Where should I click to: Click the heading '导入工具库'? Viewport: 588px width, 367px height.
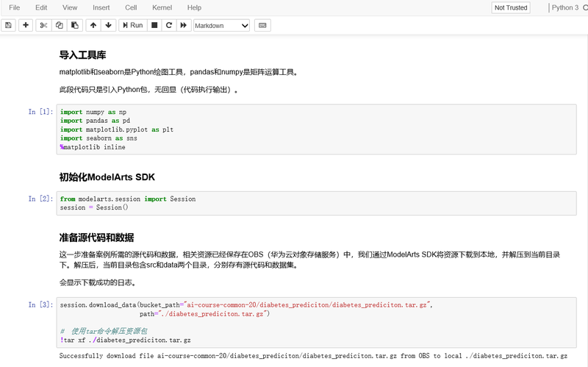(82, 55)
